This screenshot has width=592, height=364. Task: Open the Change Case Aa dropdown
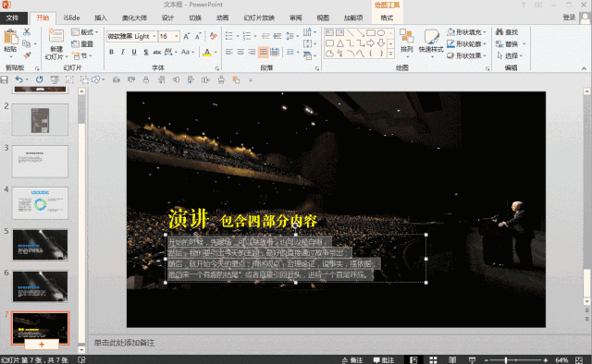click(x=187, y=52)
